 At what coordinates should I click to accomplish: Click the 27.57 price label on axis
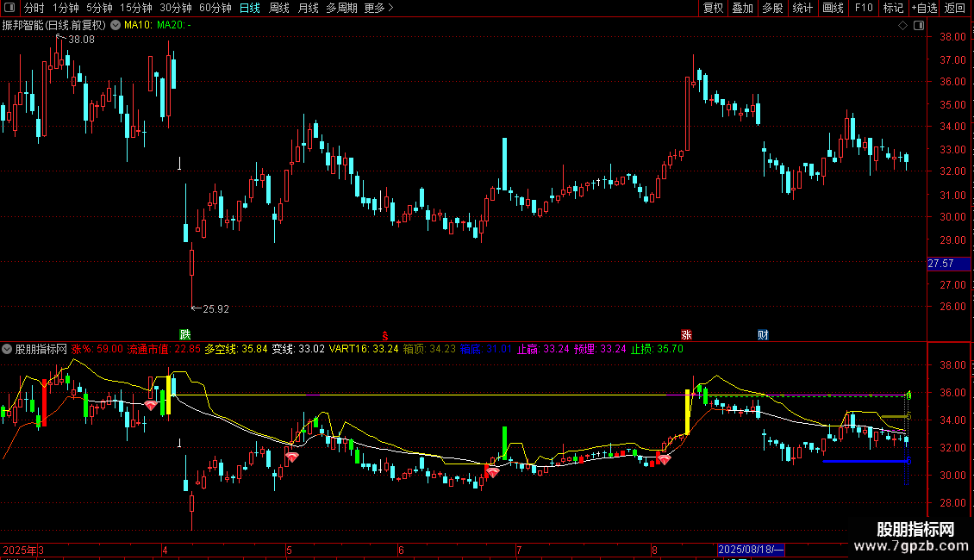(x=948, y=264)
